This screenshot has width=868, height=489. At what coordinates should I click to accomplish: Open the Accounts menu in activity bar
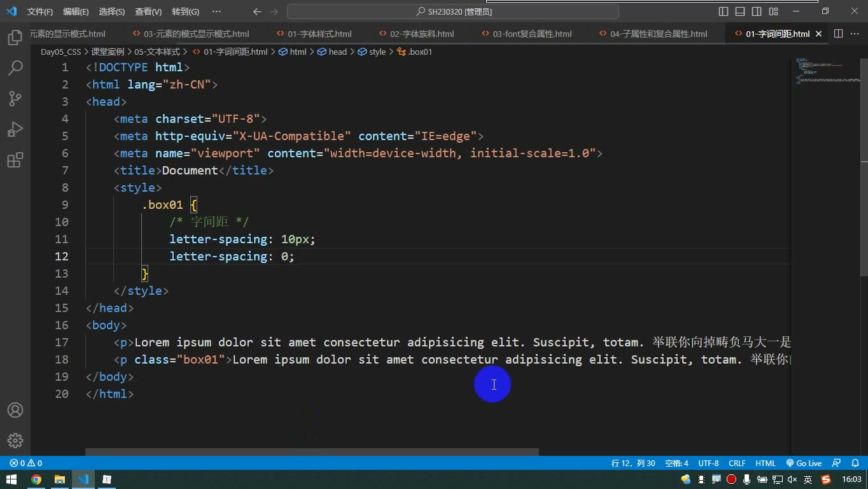pyautogui.click(x=15, y=410)
